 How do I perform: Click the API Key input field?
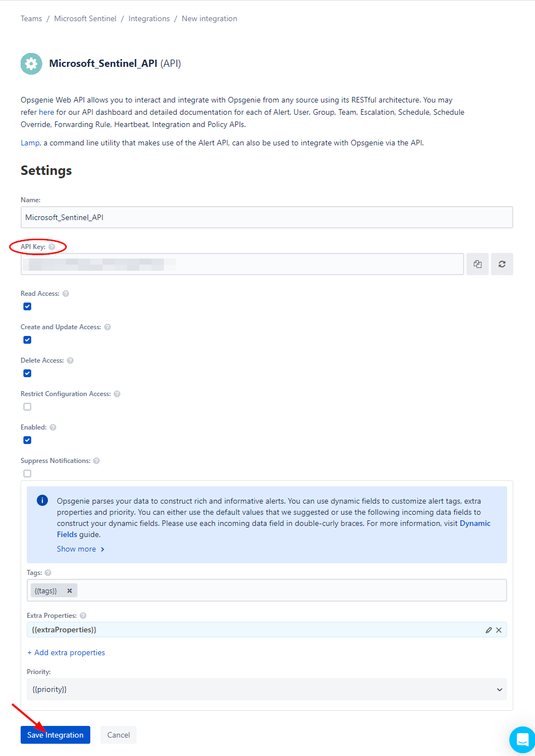click(242, 264)
